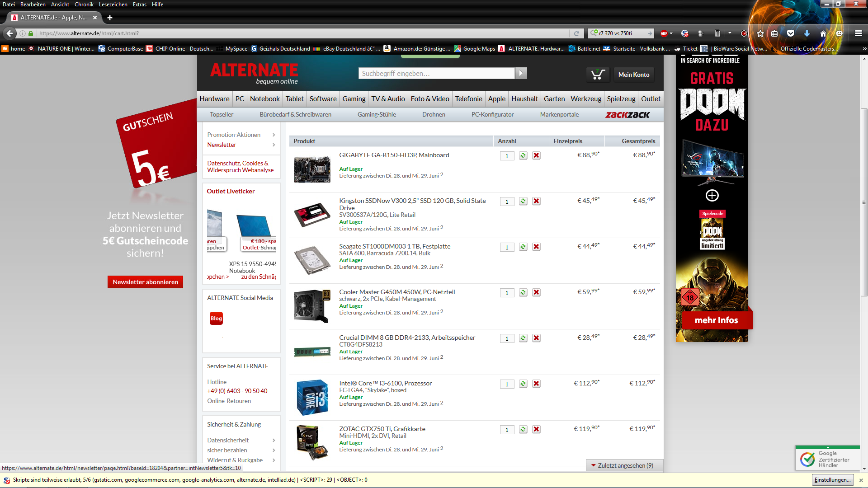Open the Adblock Plus dropdown arrow
868x488 pixels.
(671, 33)
